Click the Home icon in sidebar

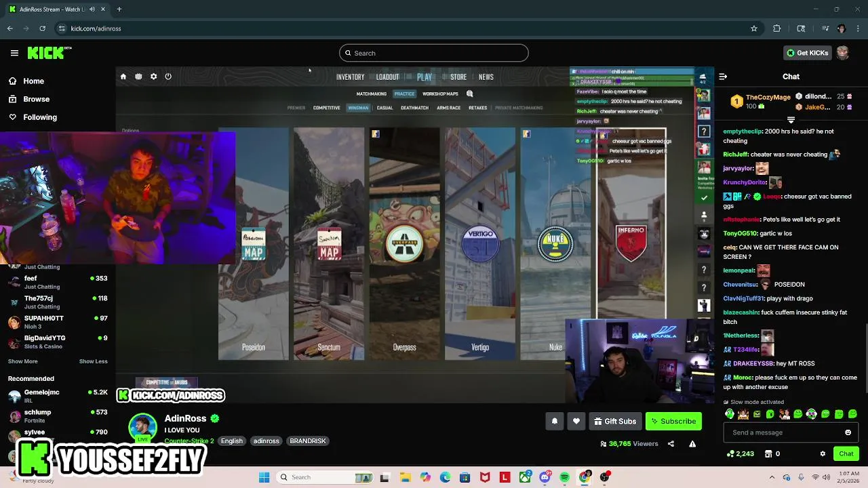(13, 81)
